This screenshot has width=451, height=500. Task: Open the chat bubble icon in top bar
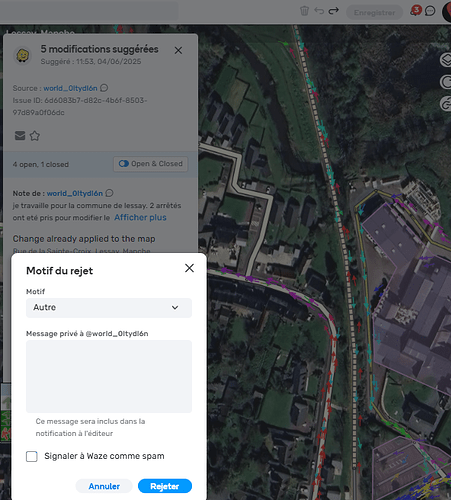pyautogui.click(x=430, y=11)
